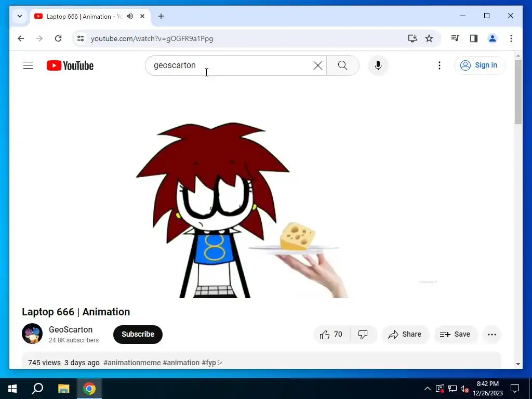
Task: Toggle Chrome side panel
Action: click(x=474, y=38)
